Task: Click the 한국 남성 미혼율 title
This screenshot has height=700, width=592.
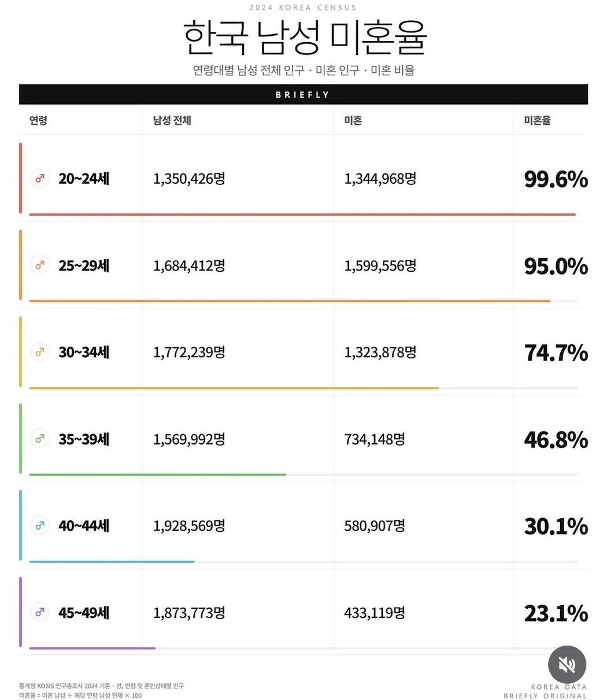Action: tap(305, 37)
